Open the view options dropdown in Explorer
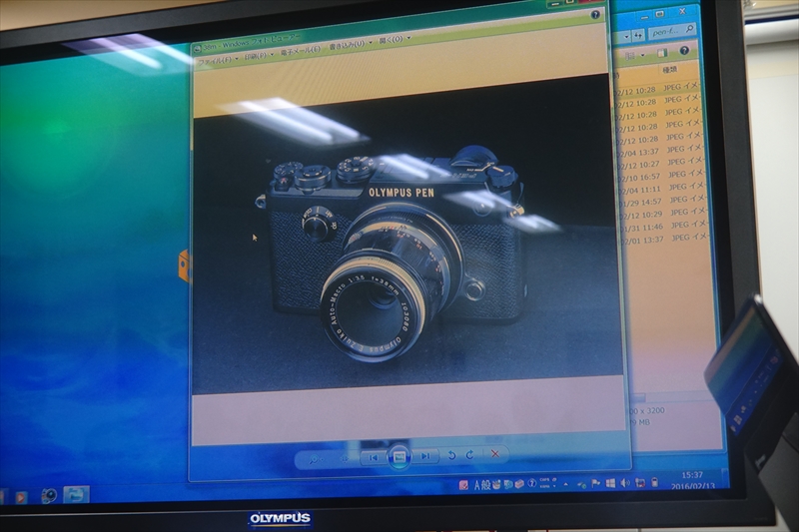This screenshot has width=799, height=532. point(643,55)
